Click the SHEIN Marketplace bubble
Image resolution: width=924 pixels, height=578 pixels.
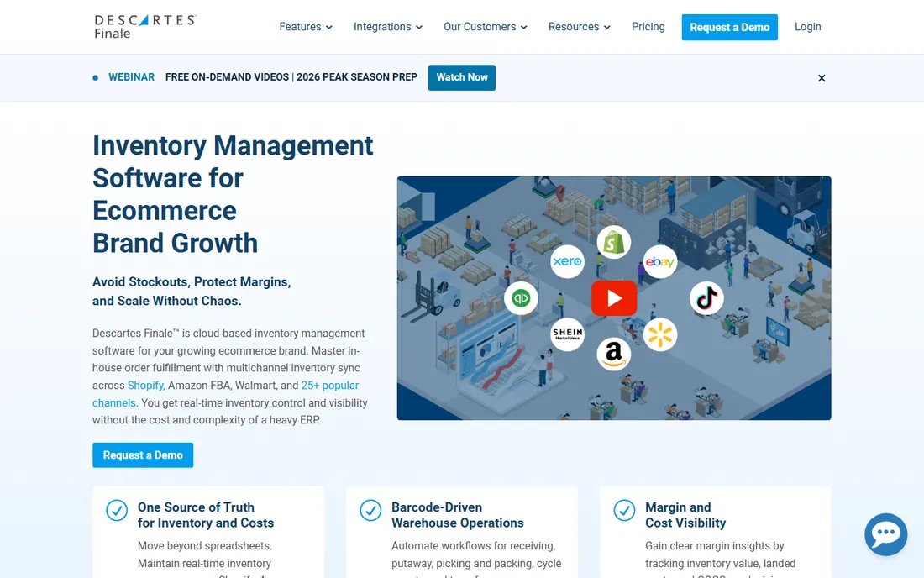point(568,334)
